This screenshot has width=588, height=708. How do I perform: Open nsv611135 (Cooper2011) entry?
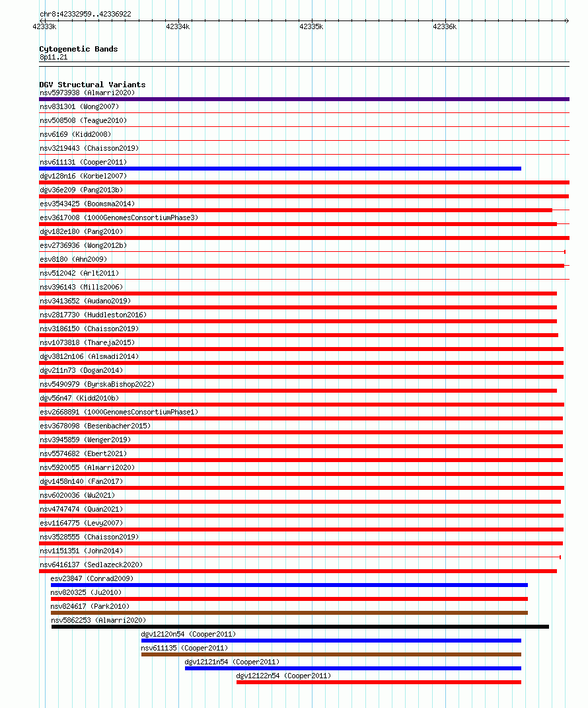(184, 649)
